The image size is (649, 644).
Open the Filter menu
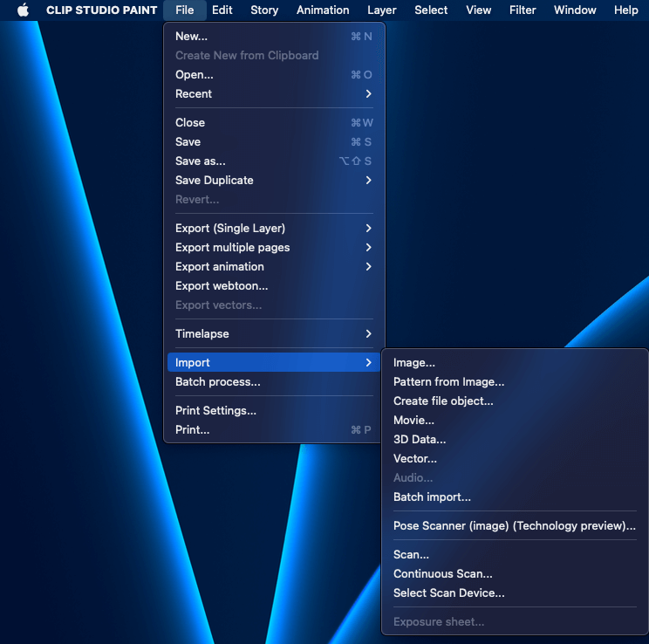523,10
